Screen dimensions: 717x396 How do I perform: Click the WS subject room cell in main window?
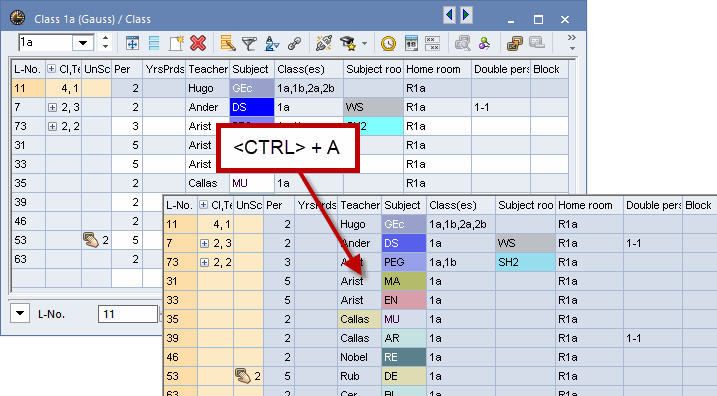click(373, 107)
